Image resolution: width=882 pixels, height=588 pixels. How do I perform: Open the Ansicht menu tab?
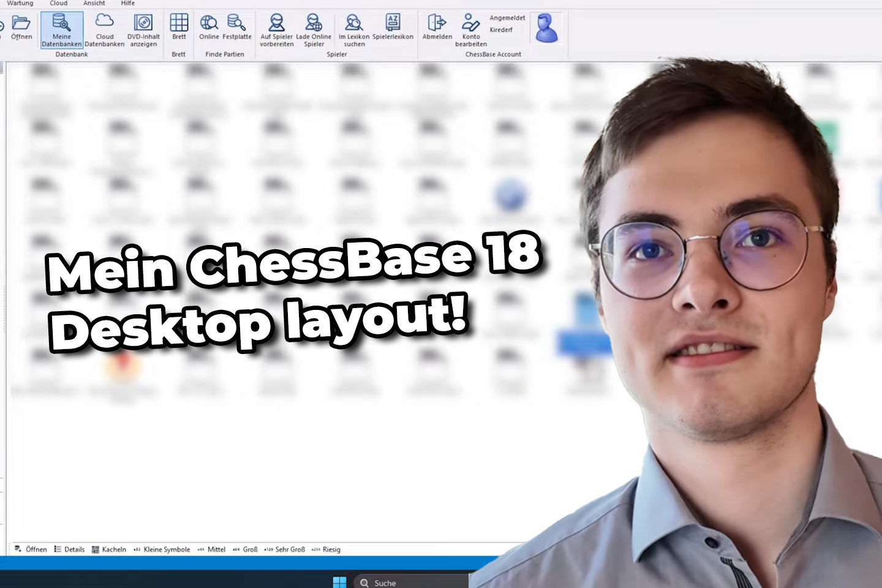click(x=94, y=3)
